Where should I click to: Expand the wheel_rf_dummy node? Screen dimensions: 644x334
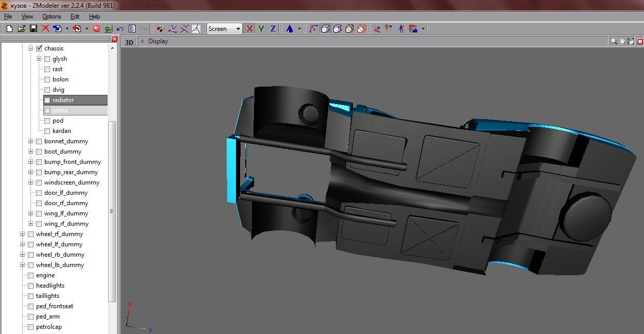tap(23, 234)
